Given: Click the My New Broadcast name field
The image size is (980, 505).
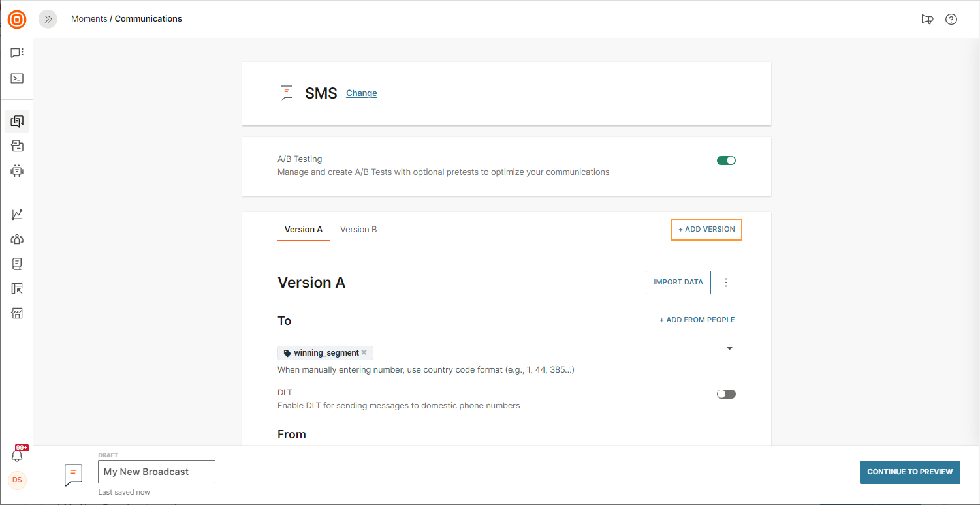Looking at the screenshot, I should pos(157,472).
